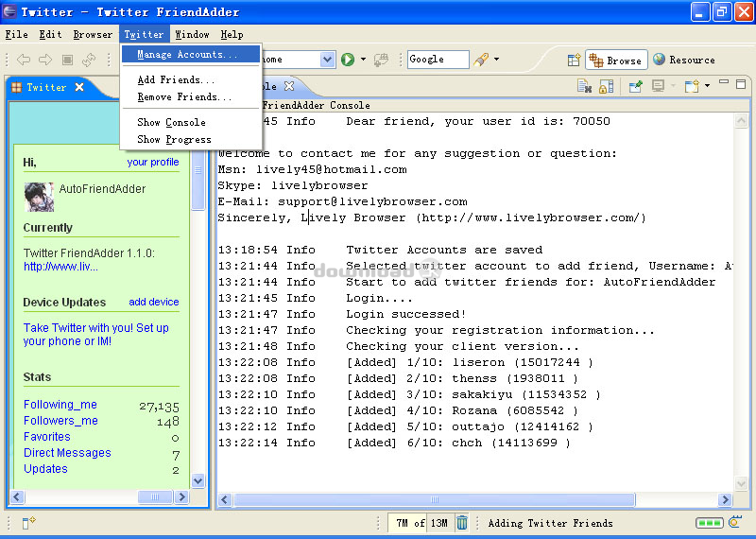Run garbage collector trash icon
The image size is (756, 539).
pyautogui.click(x=462, y=523)
